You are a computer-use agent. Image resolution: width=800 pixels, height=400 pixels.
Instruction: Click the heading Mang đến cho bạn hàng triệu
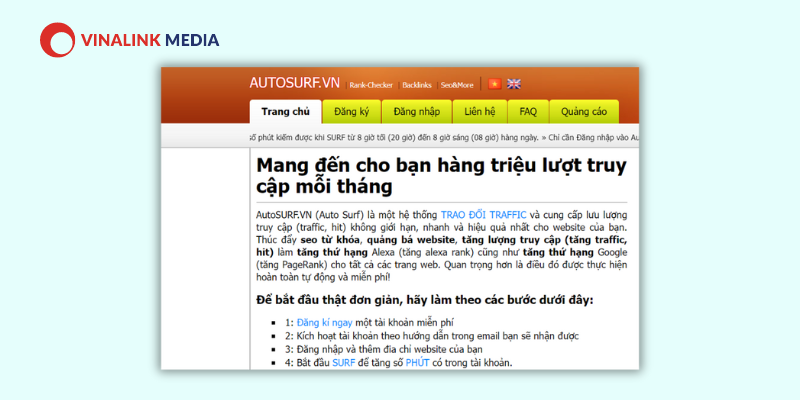441,176
